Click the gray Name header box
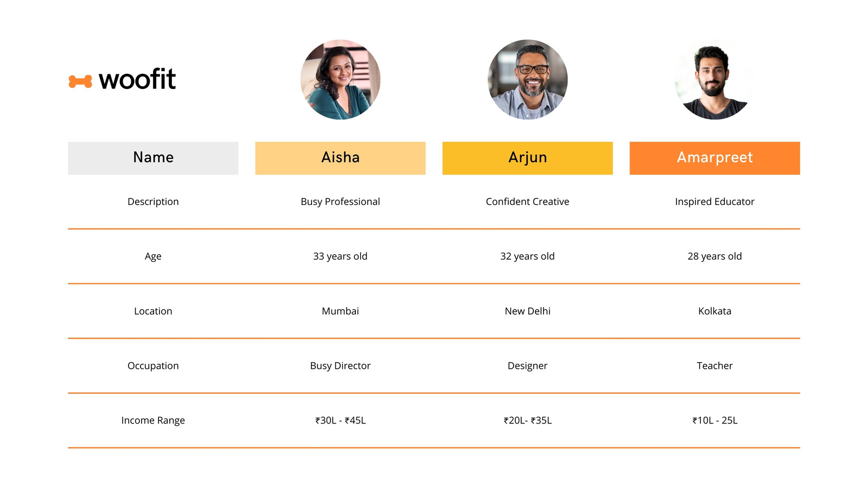868x488 pixels. pyautogui.click(x=153, y=158)
